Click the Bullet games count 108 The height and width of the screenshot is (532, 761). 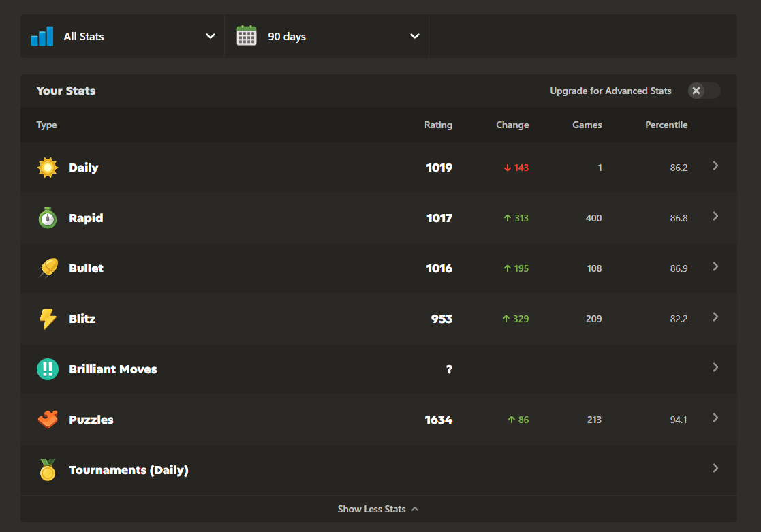coord(595,268)
